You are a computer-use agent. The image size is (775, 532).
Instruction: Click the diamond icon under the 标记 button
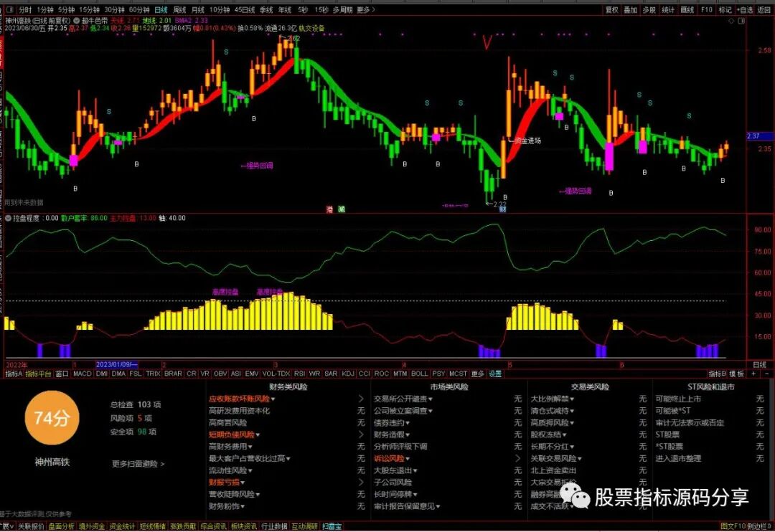tap(731, 21)
